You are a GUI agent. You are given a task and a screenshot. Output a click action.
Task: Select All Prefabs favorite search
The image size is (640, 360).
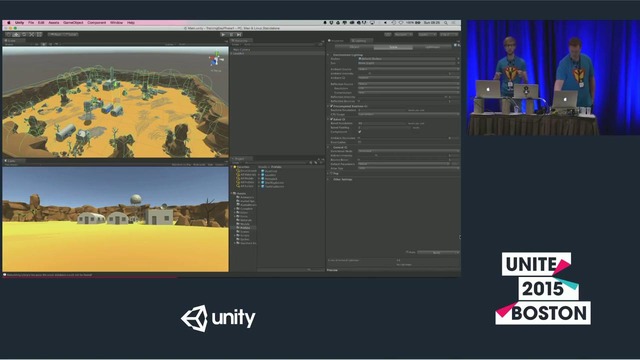(x=246, y=182)
